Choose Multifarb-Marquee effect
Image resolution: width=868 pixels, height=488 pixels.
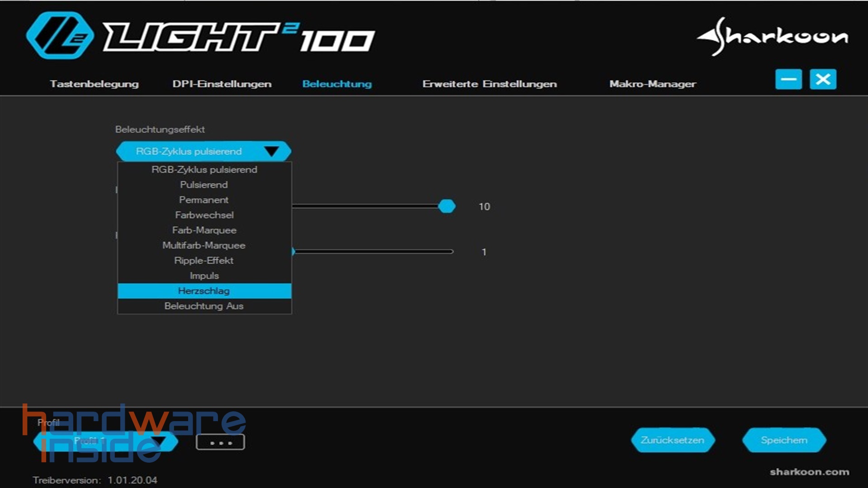click(204, 245)
